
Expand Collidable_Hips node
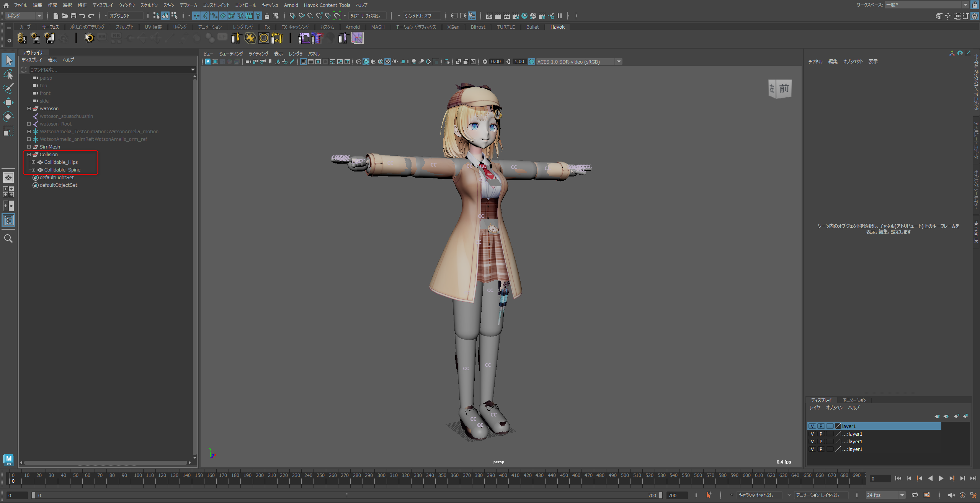click(x=33, y=162)
